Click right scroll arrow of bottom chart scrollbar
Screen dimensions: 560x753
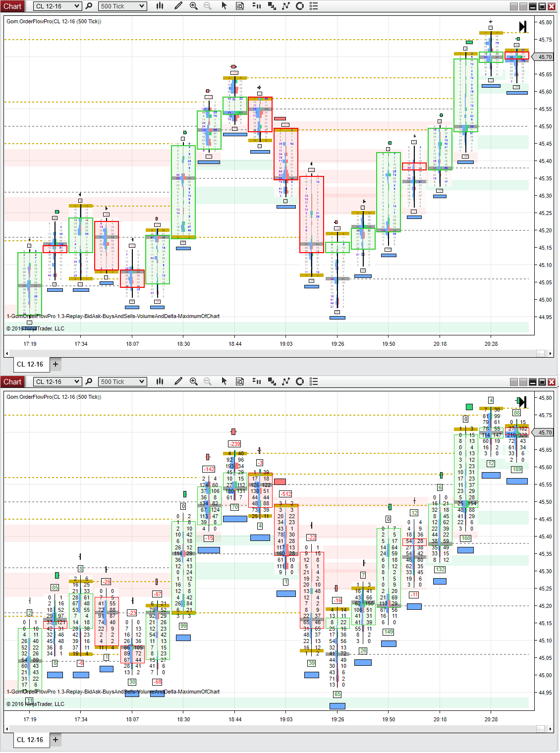coord(550,729)
